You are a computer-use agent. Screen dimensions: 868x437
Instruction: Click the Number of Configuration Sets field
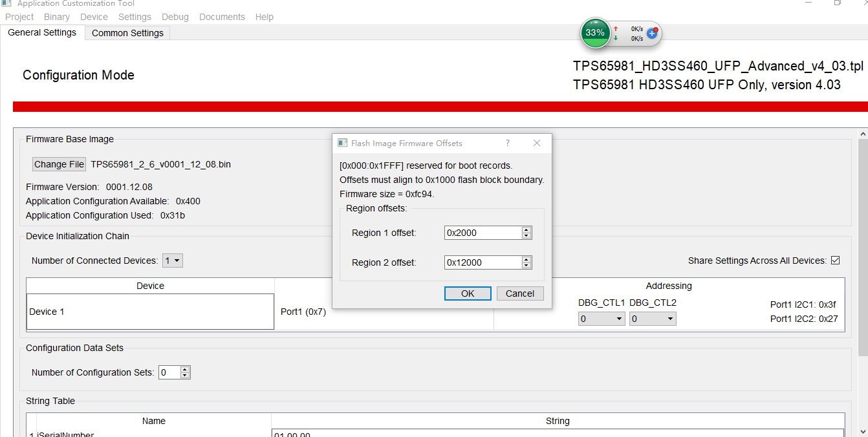tap(169, 372)
